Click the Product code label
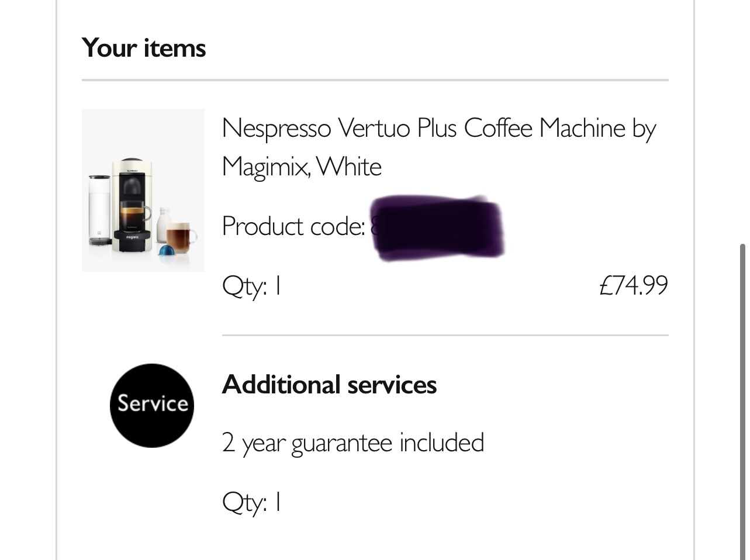 pos(293,226)
